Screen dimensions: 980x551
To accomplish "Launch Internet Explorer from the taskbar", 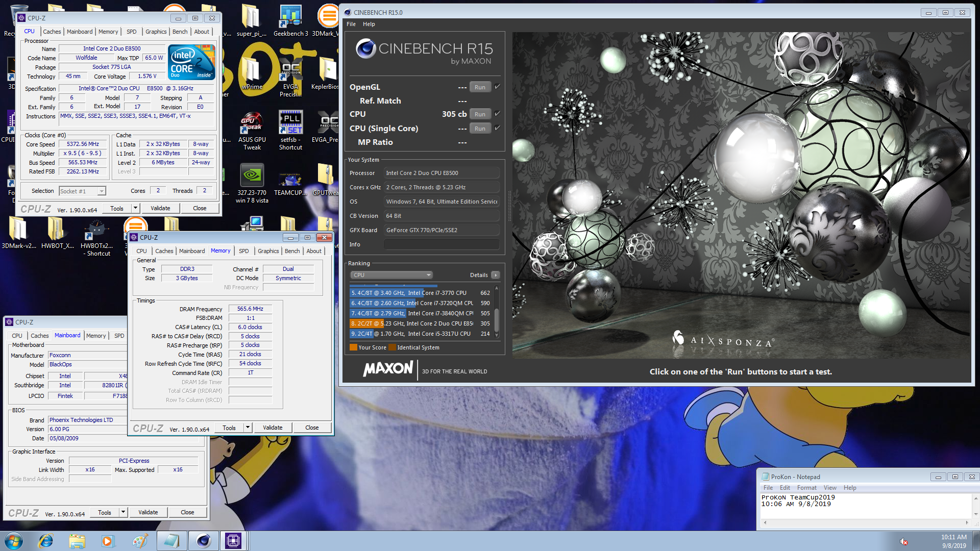I will pos(46,541).
